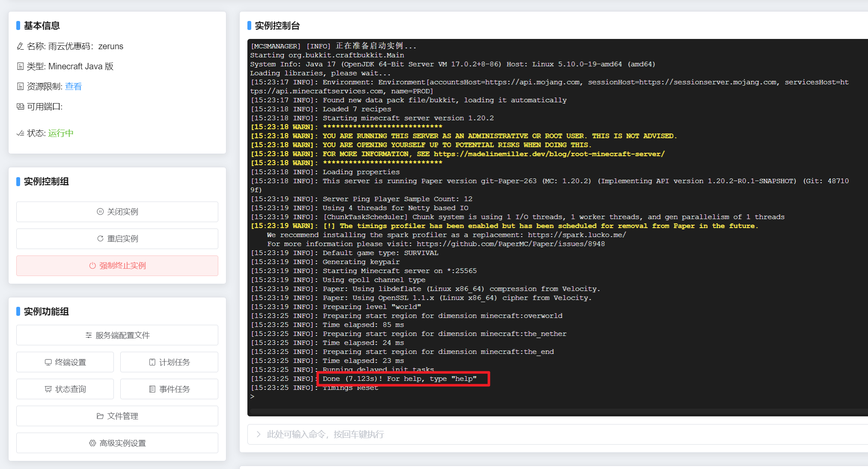This screenshot has width=868, height=469.
Task: Open 计划任务 scheduled tasks
Action: tap(169, 362)
